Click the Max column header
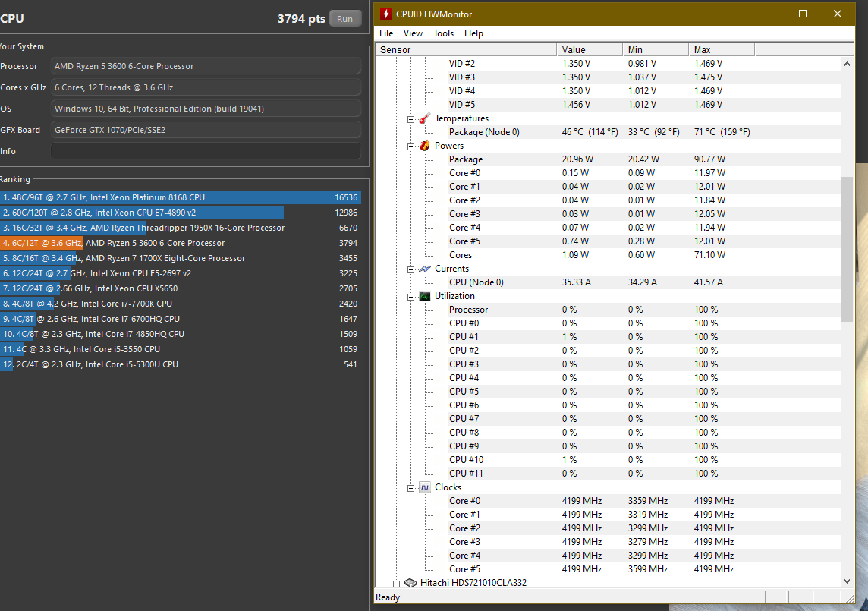The width and height of the screenshot is (868, 611). click(722, 50)
